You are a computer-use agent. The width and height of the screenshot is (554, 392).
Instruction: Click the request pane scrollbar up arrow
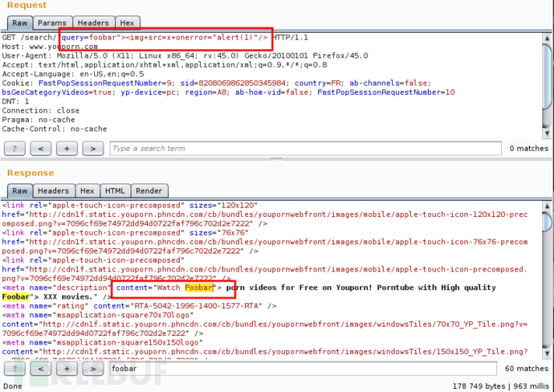548,38
